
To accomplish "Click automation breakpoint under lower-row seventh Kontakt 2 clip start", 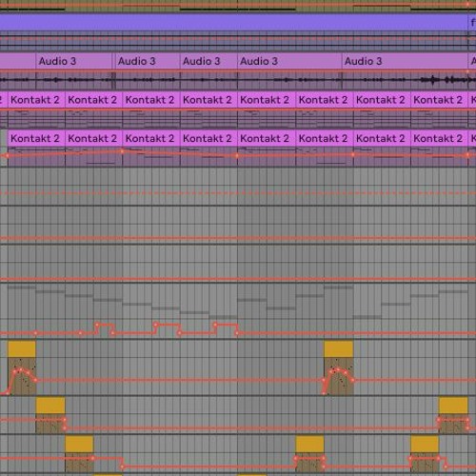I will point(353,155).
